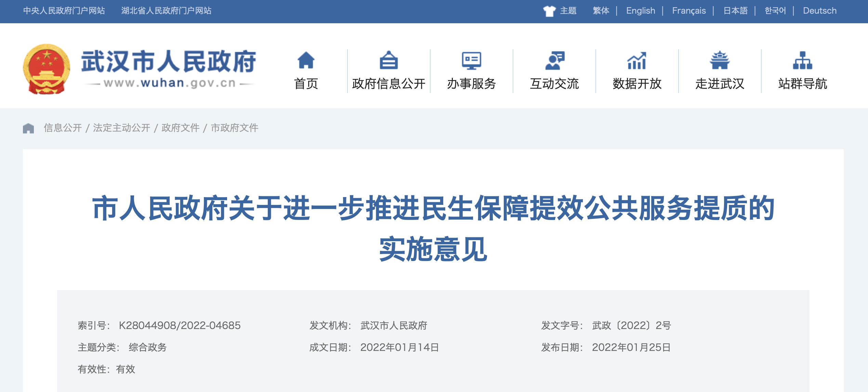The image size is (868, 392).
Task: Click the national emblem logo
Action: [47, 69]
